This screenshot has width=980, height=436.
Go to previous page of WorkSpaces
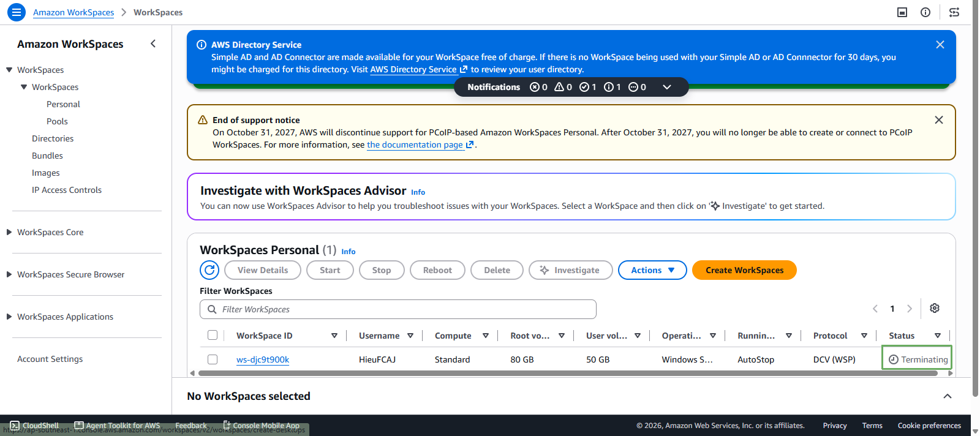[875, 309]
